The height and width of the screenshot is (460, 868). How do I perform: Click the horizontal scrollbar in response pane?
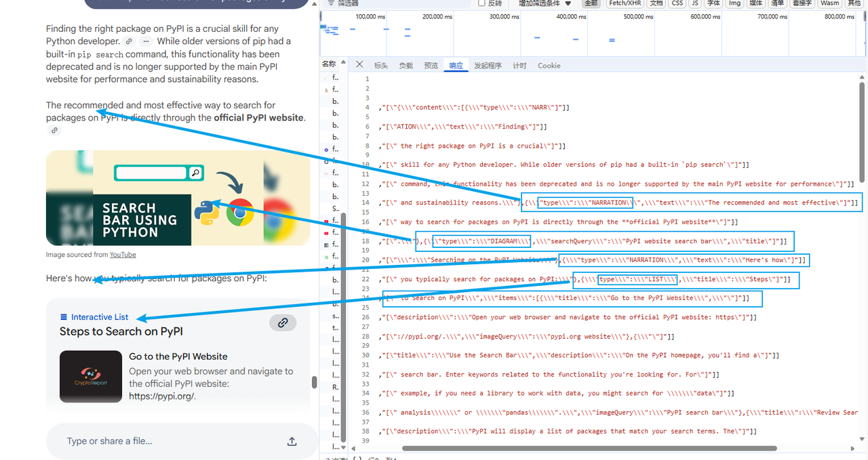coord(589,448)
